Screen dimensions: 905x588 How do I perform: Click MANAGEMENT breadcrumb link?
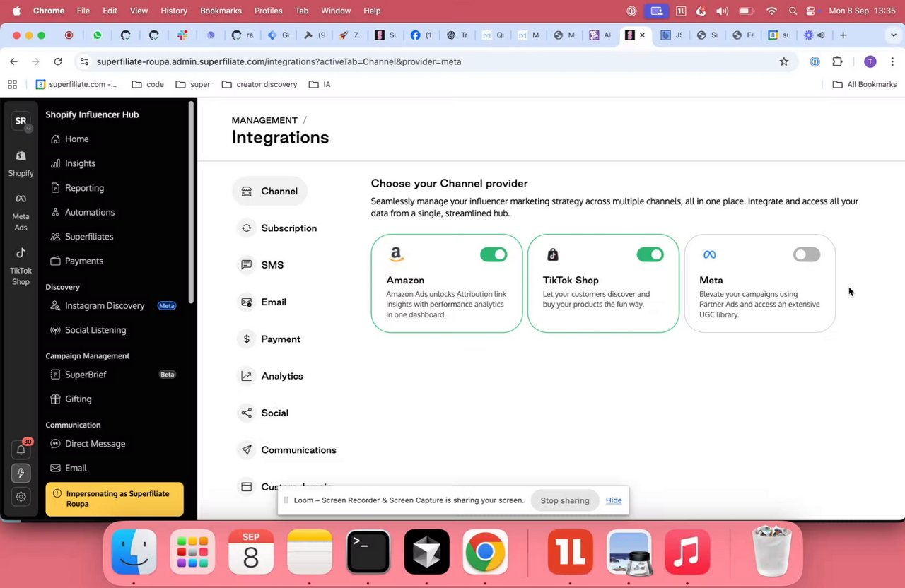(264, 120)
